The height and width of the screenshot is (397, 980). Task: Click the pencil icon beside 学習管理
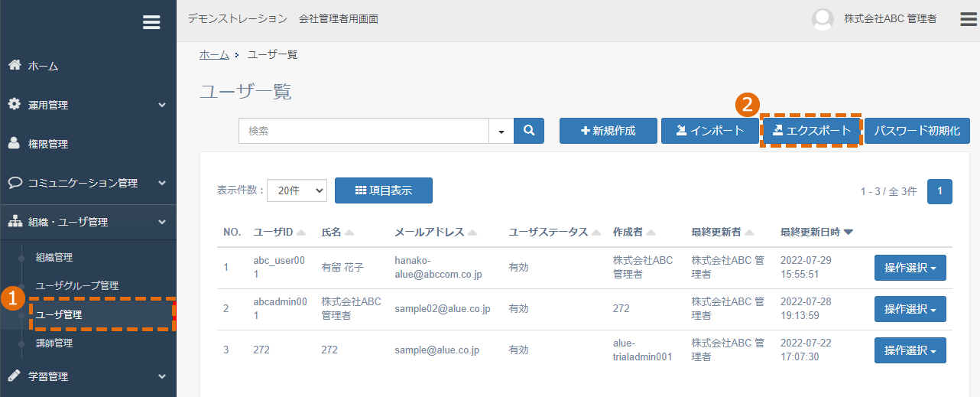[x=14, y=376]
